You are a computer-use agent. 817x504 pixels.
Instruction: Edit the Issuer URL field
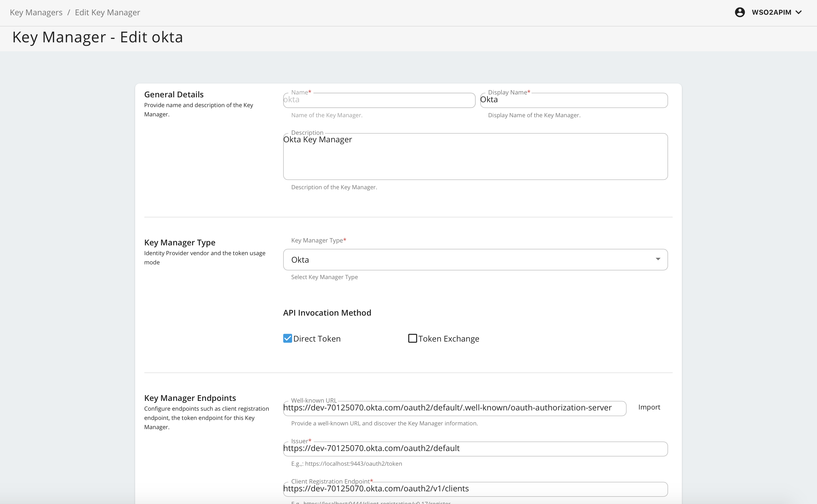click(x=475, y=449)
